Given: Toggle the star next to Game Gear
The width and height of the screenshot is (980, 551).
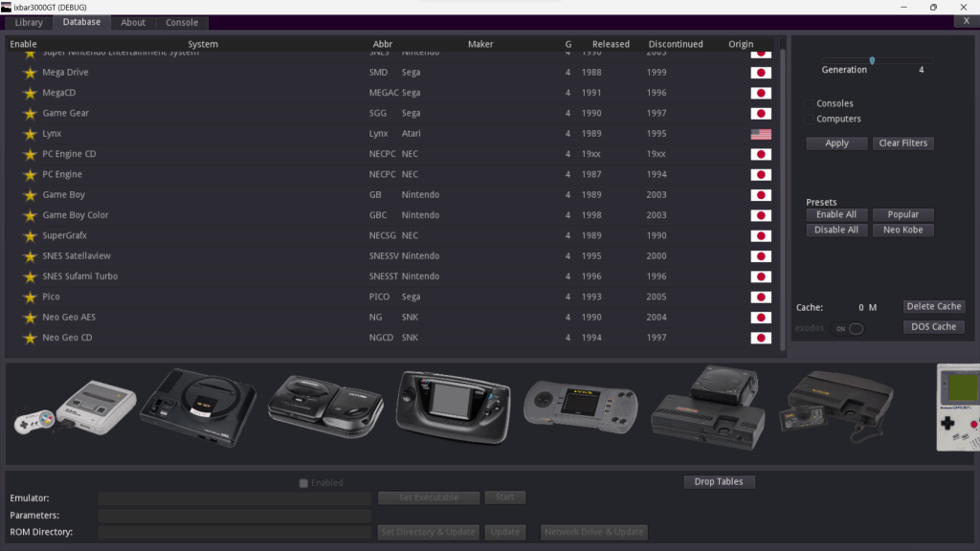Looking at the screenshot, I should pyautogui.click(x=30, y=114).
